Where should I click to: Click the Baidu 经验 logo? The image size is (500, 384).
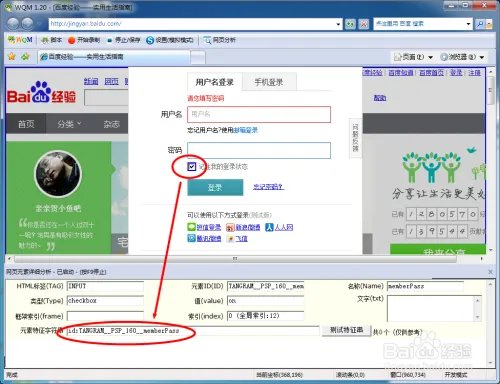(x=42, y=93)
